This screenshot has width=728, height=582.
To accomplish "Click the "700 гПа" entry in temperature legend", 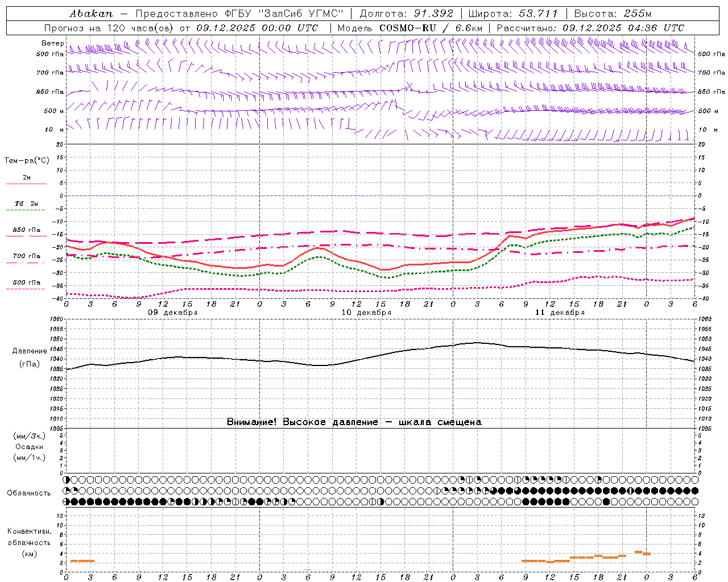I will pos(27,256).
